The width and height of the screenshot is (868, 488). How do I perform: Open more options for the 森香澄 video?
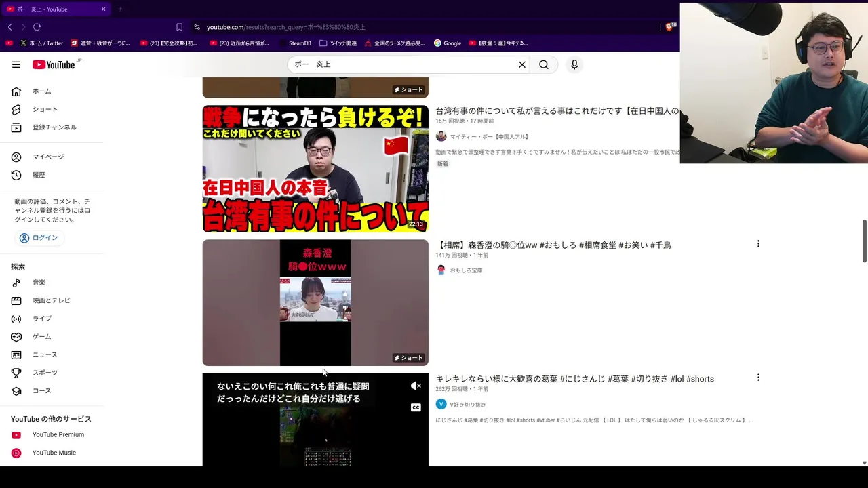click(758, 244)
